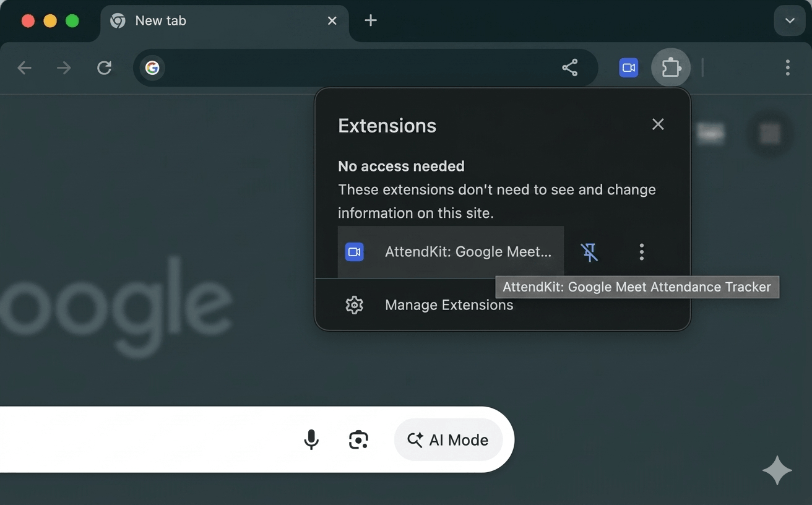Close the New tab tab

tap(332, 21)
